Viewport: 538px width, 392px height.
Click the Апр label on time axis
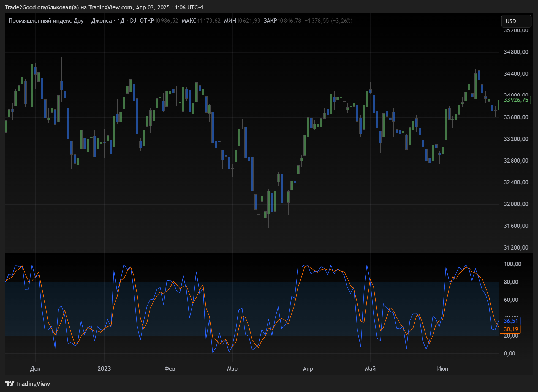pyautogui.click(x=308, y=369)
